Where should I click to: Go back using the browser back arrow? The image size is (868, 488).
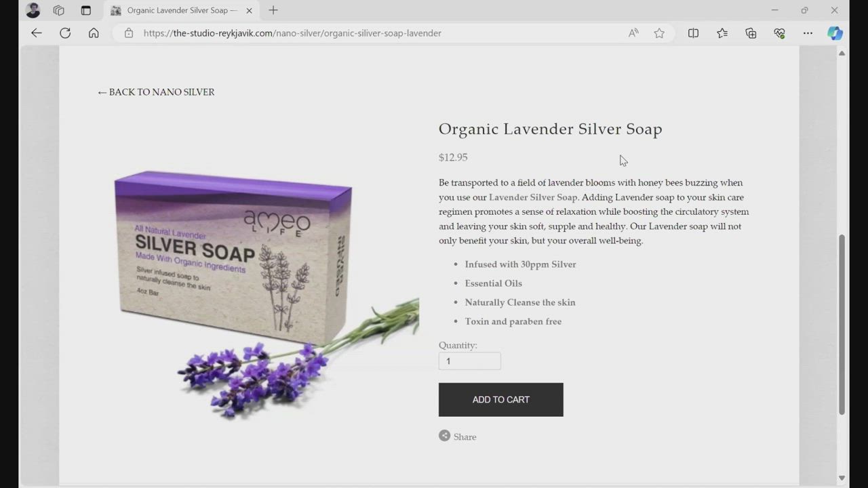[37, 33]
